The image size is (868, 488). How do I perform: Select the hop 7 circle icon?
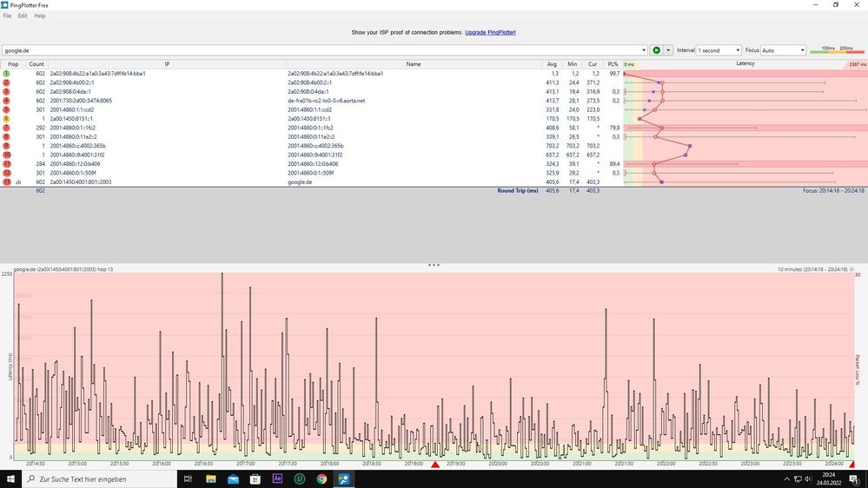6,128
